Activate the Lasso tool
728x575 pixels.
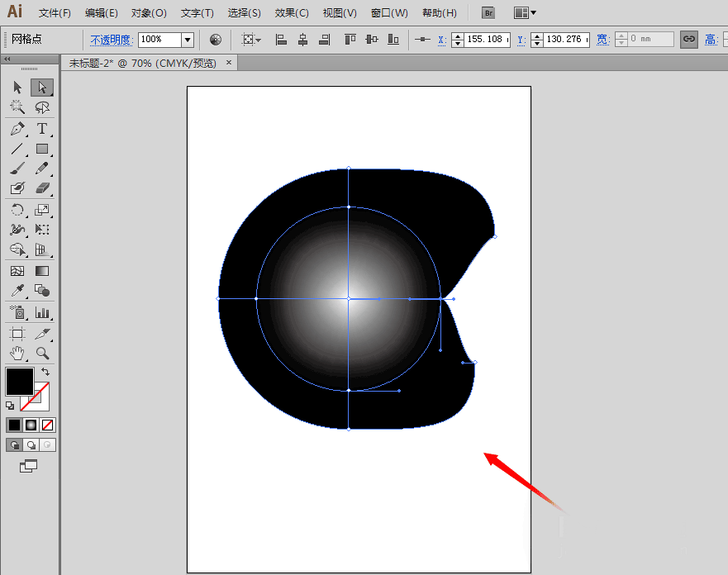click(42, 107)
